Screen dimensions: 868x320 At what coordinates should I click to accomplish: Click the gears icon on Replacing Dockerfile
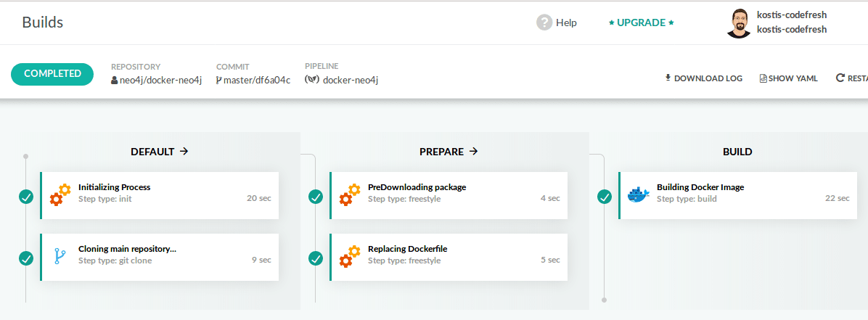tap(350, 256)
